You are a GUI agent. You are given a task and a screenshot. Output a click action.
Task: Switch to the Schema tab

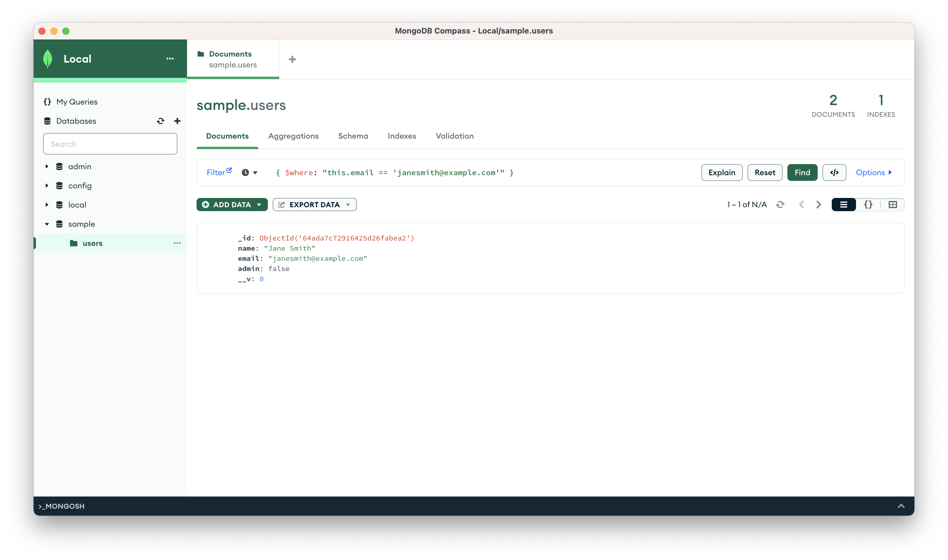(353, 136)
